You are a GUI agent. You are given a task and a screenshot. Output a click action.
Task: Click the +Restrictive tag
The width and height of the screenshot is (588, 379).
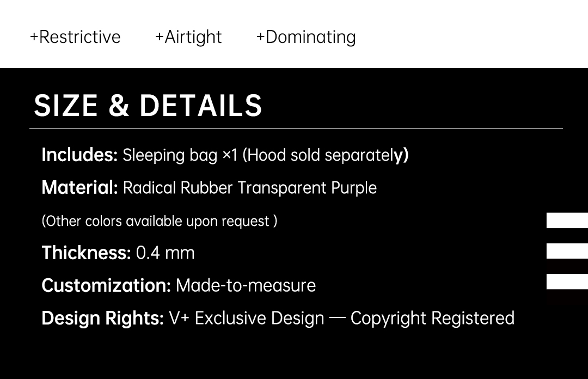[x=75, y=37]
